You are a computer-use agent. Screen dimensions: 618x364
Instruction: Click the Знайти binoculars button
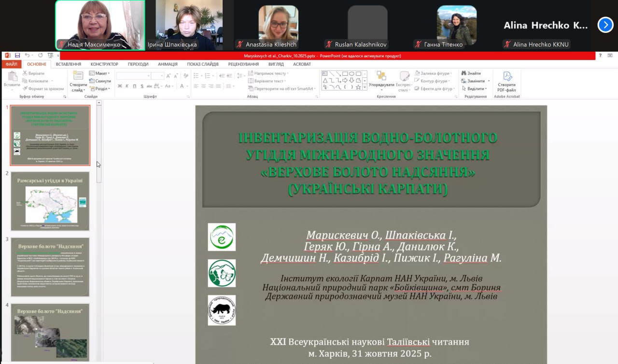tap(471, 73)
